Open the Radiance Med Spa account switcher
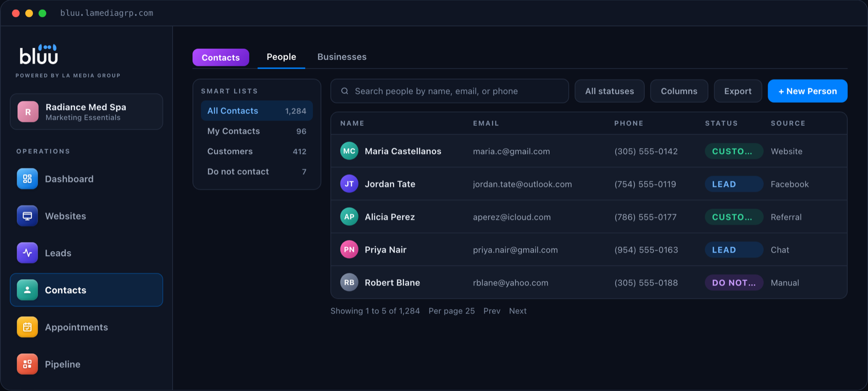Image resolution: width=868 pixels, height=391 pixels. point(86,112)
